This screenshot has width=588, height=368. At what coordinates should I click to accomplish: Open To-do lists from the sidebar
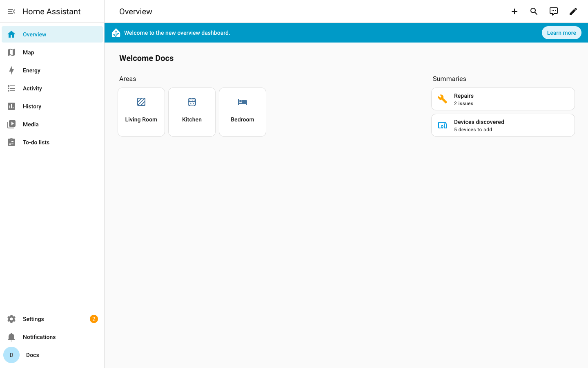click(x=52, y=142)
